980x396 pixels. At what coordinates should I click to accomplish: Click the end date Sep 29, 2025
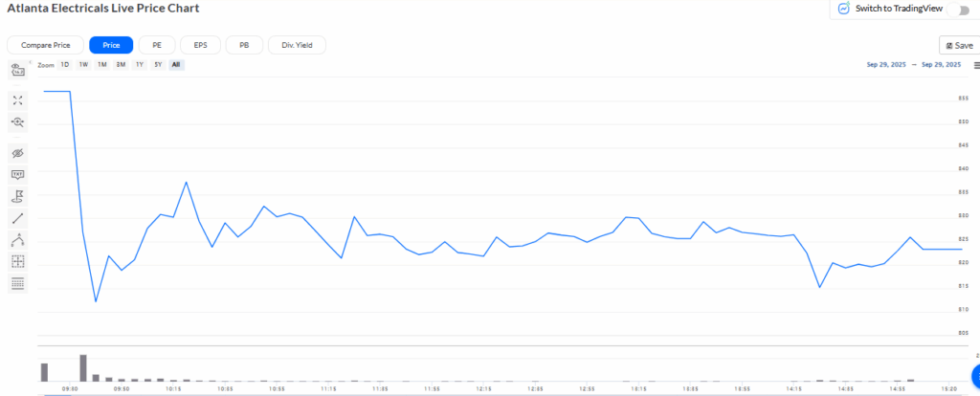point(941,65)
